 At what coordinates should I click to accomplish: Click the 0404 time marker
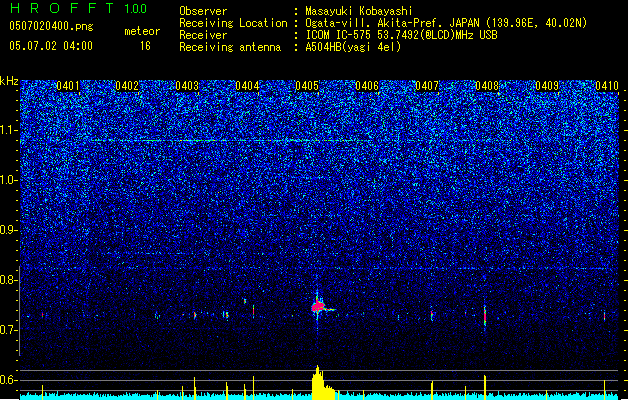click(x=247, y=85)
